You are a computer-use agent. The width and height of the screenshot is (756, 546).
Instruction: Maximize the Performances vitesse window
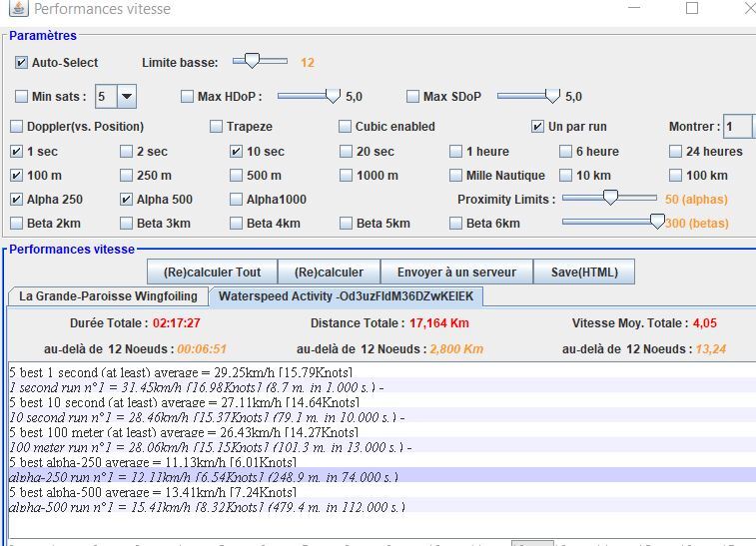click(x=691, y=8)
